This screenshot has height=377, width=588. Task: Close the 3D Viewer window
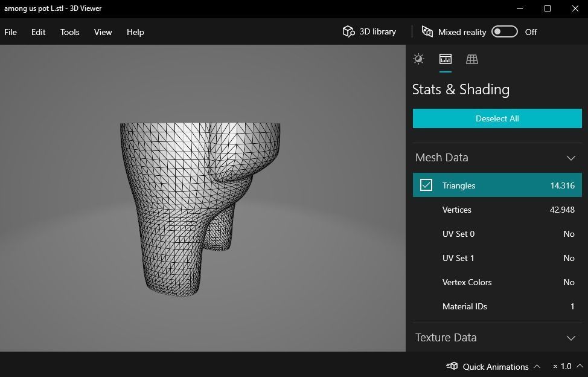coord(575,8)
